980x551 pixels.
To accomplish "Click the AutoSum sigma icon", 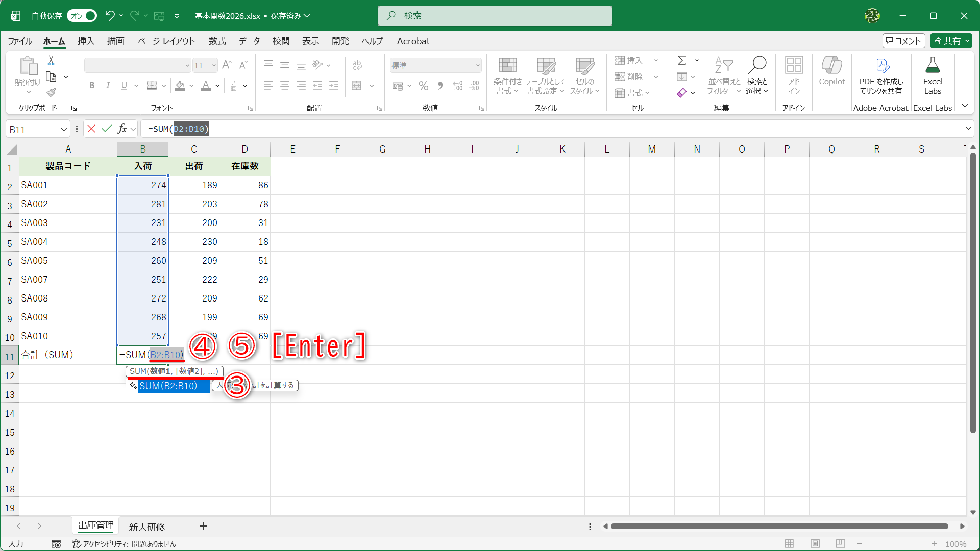I will coord(682,61).
